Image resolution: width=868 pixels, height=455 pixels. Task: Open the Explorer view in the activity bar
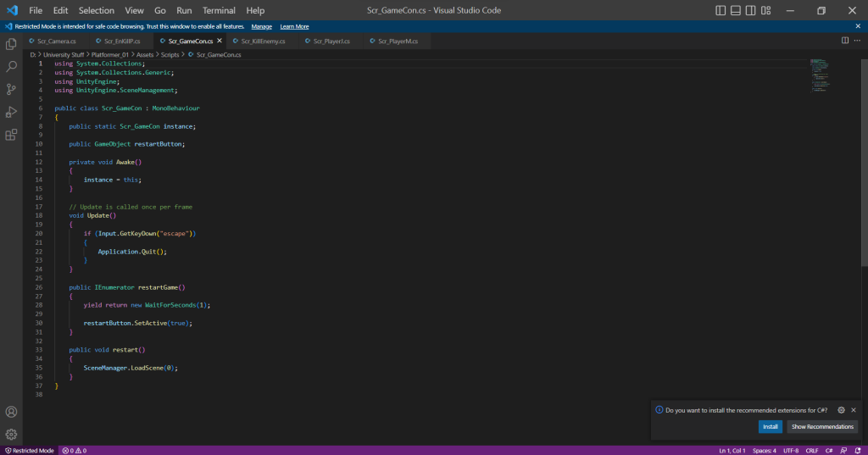[11, 43]
